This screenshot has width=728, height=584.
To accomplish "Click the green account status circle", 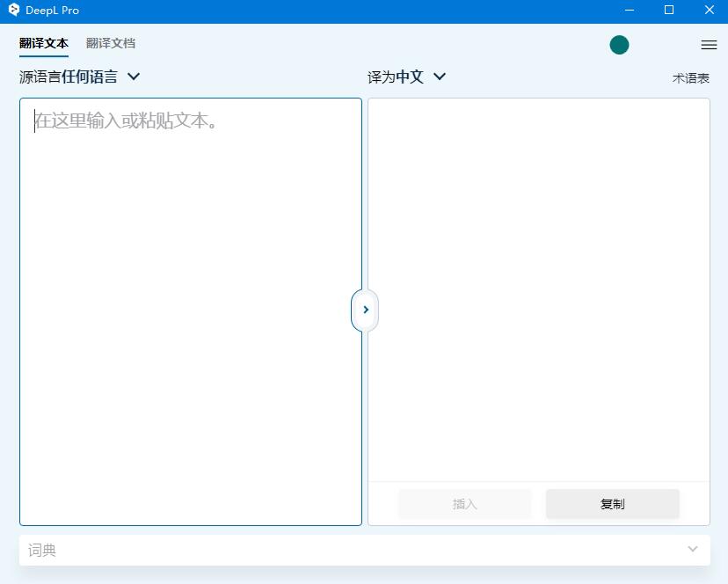I will (x=619, y=44).
